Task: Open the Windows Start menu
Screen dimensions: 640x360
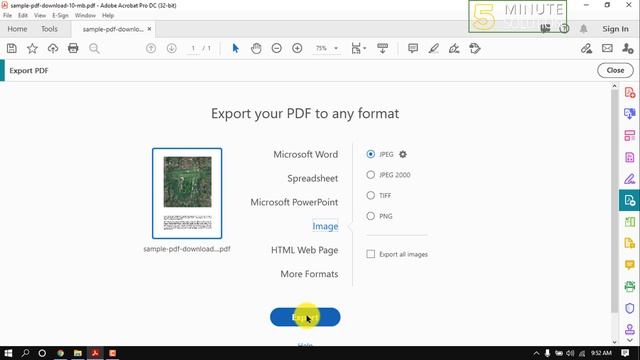Action: tap(8, 353)
